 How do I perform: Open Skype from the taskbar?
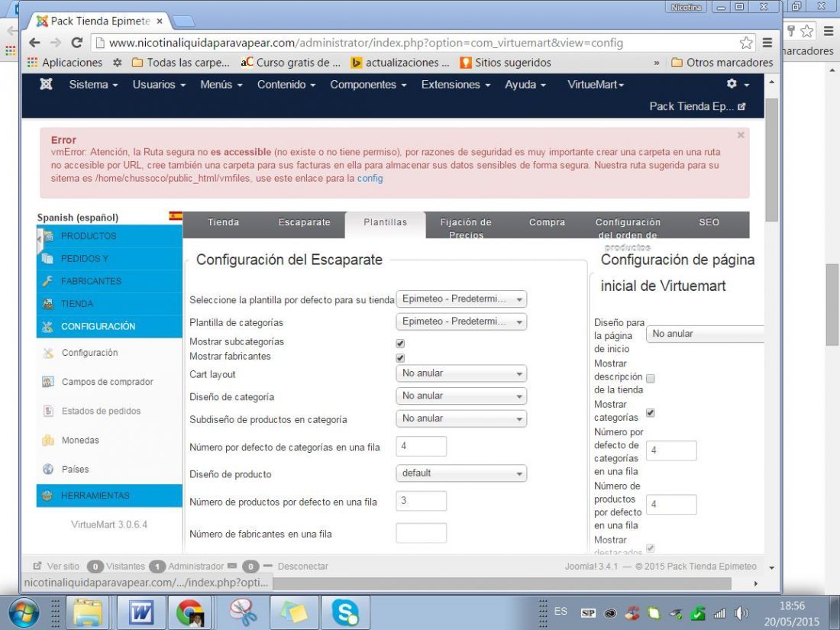(x=344, y=612)
